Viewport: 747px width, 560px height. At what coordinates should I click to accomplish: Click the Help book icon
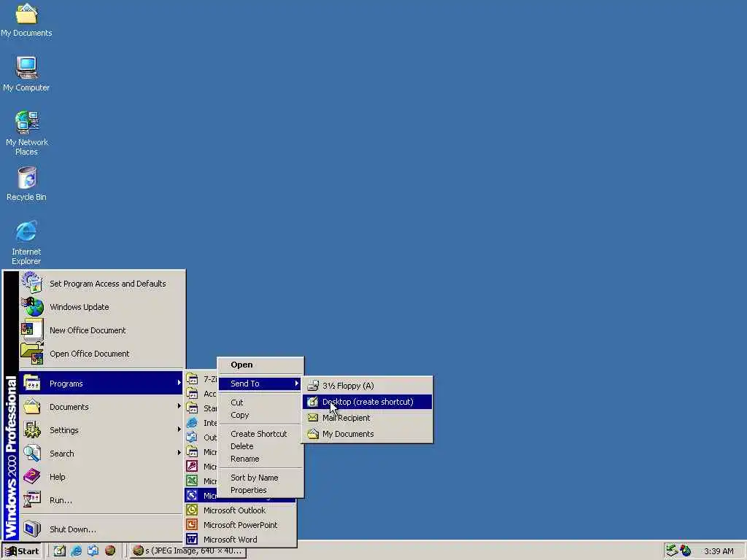tap(32, 476)
